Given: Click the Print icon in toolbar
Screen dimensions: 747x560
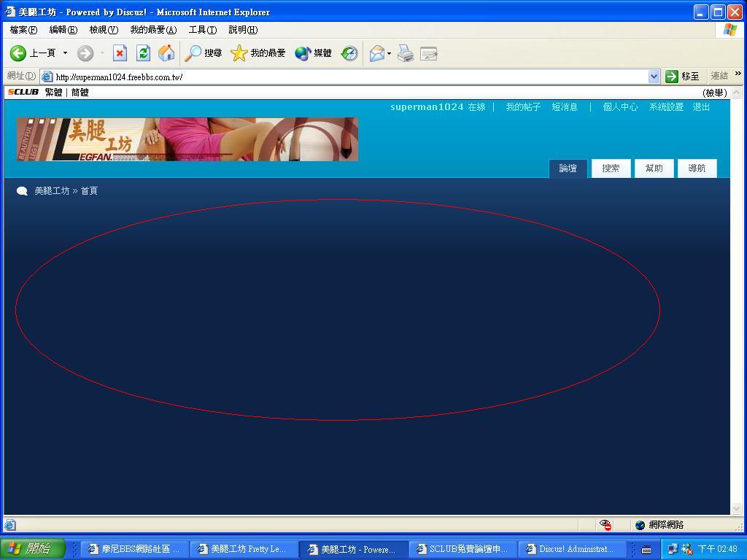Looking at the screenshot, I should (x=406, y=53).
